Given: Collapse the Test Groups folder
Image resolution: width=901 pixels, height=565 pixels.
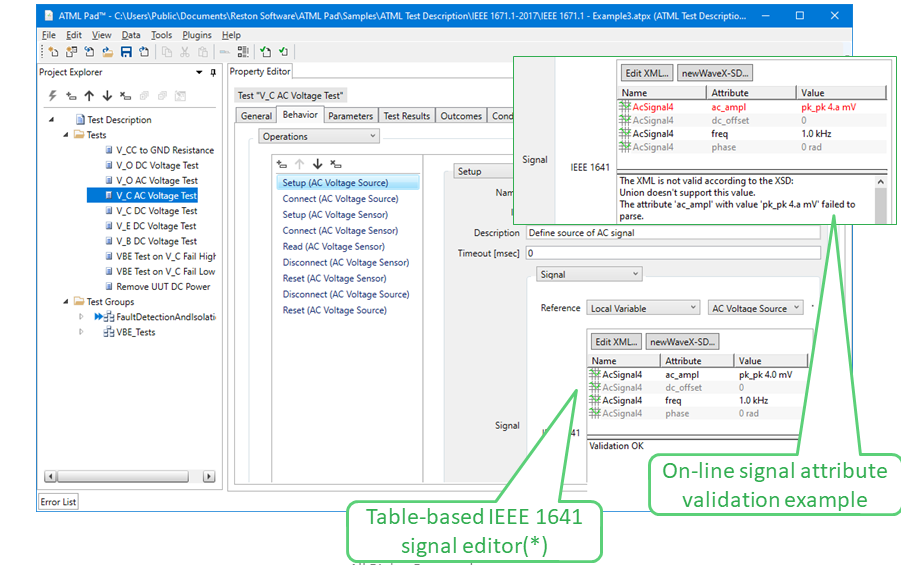Looking at the screenshot, I should point(66,302).
